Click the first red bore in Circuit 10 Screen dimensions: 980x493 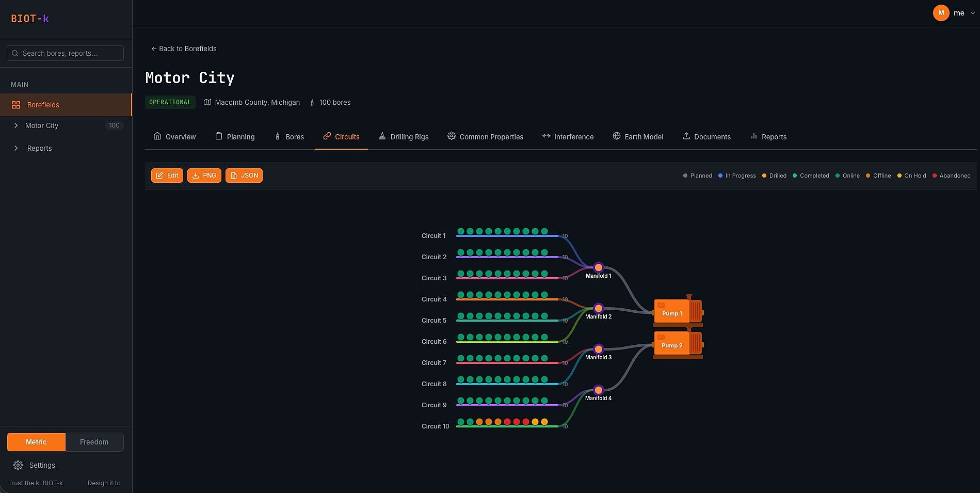pyautogui.click(x=507, y=422)
